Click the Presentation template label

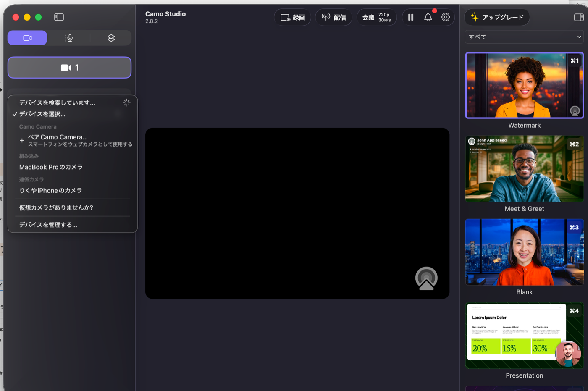point(525,375)
